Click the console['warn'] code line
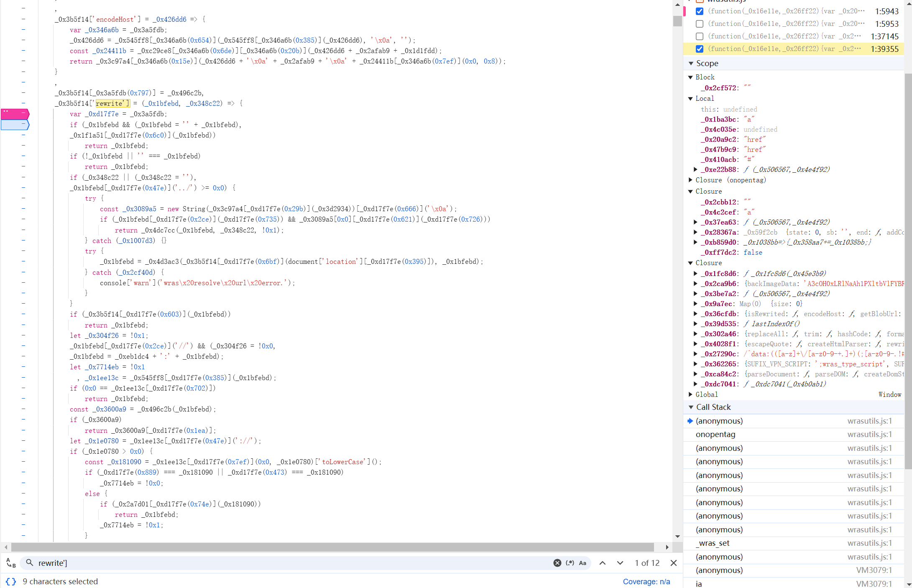The width and height of the screenshot is (912, 588). click(197, 283)
